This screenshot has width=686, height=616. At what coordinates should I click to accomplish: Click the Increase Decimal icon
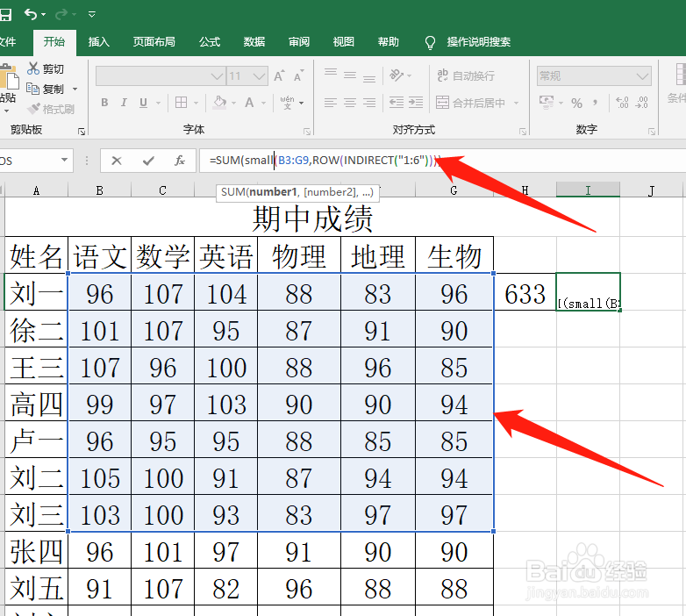click(x=622, y=103)
